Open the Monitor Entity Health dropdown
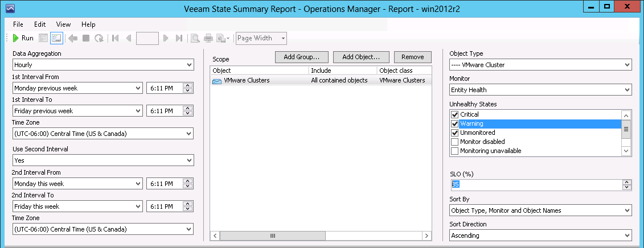 [x=540, y=90]
